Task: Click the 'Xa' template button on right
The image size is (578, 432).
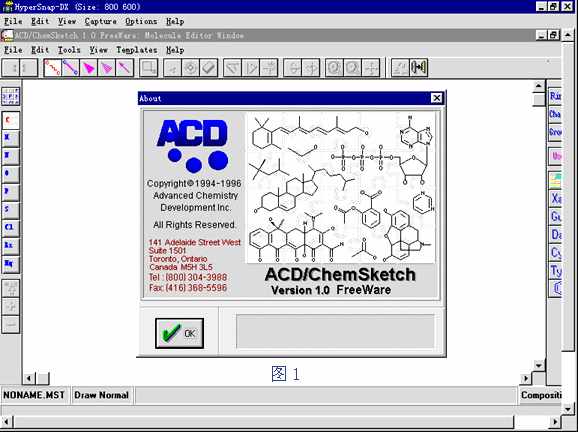Action: coord(555,199)
